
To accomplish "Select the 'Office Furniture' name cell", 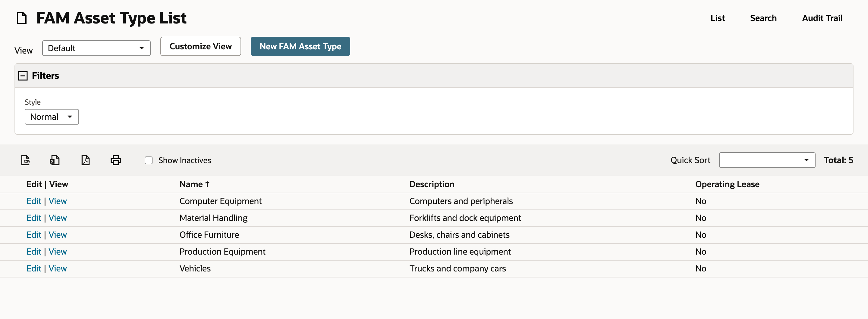I will [209, 235].
